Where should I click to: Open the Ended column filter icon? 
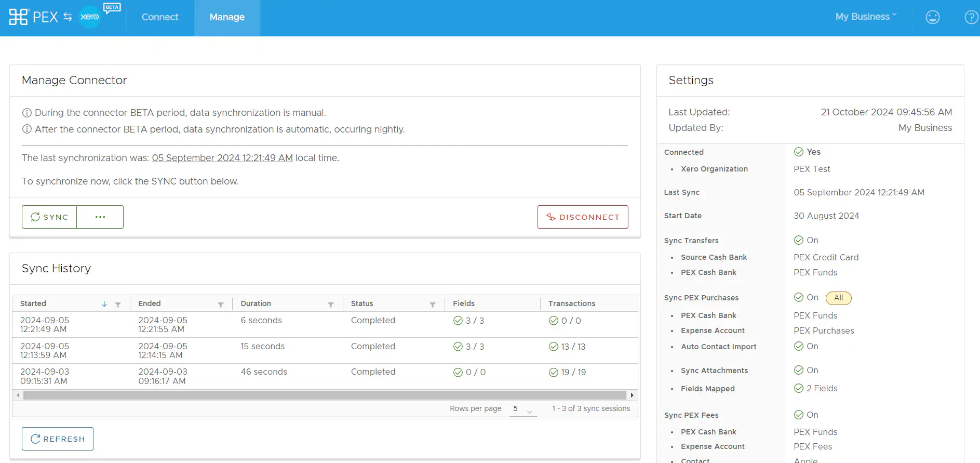(x=221, y=305)
